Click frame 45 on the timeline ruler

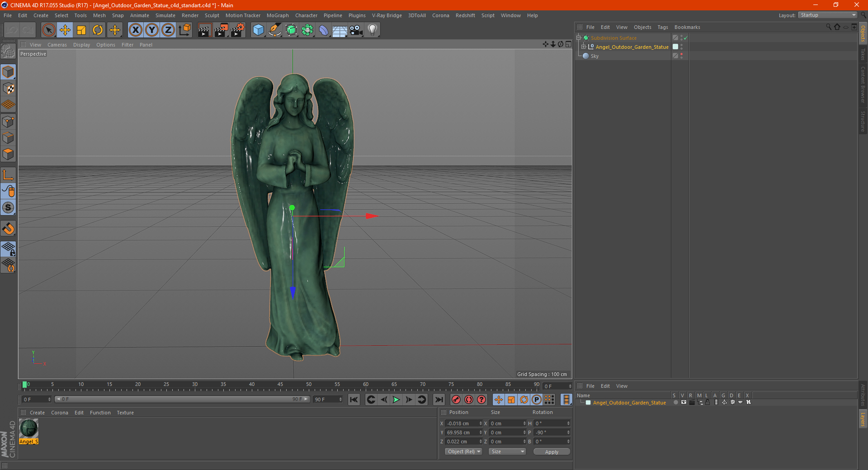point(280,385)
